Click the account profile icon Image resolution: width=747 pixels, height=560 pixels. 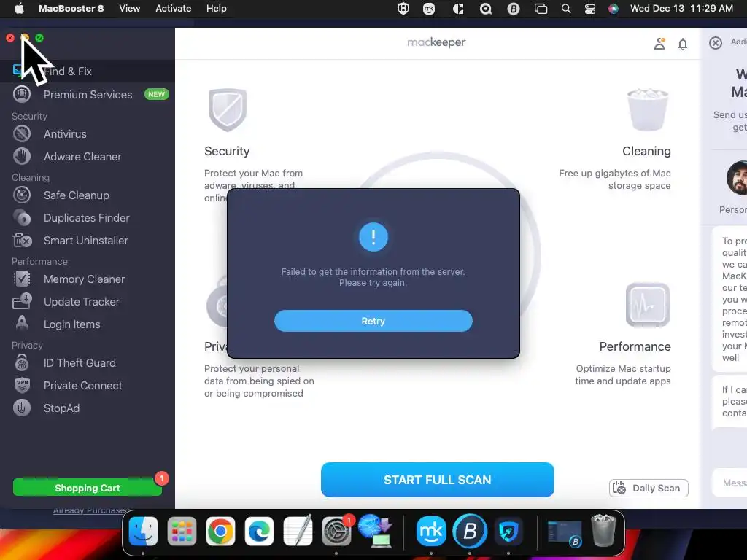click(x=659, y=44)
